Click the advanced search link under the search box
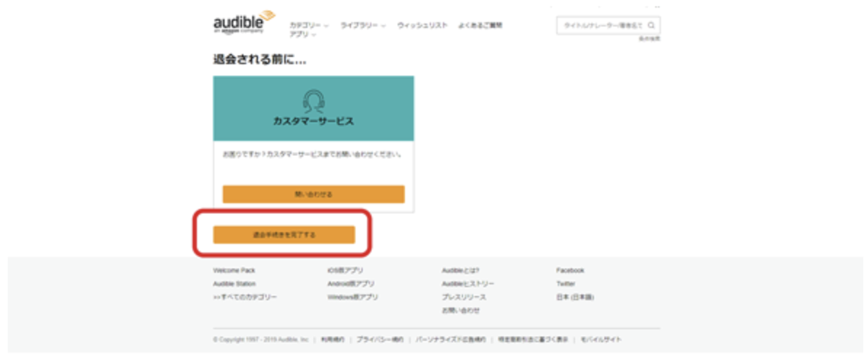Image resolution: width=868 pixels, height=362 pixels. point(649,38)
